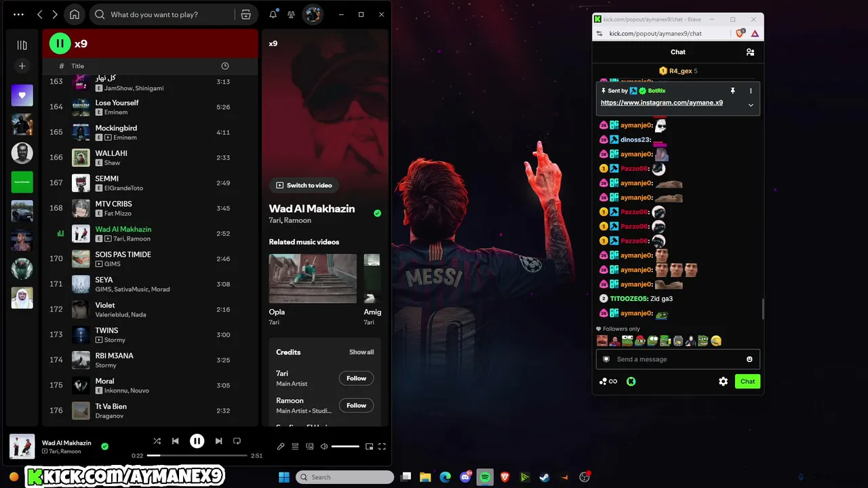868x488 pixels.
Task: Open Brave Shields icon in address bar
Action: coord(741,33)
